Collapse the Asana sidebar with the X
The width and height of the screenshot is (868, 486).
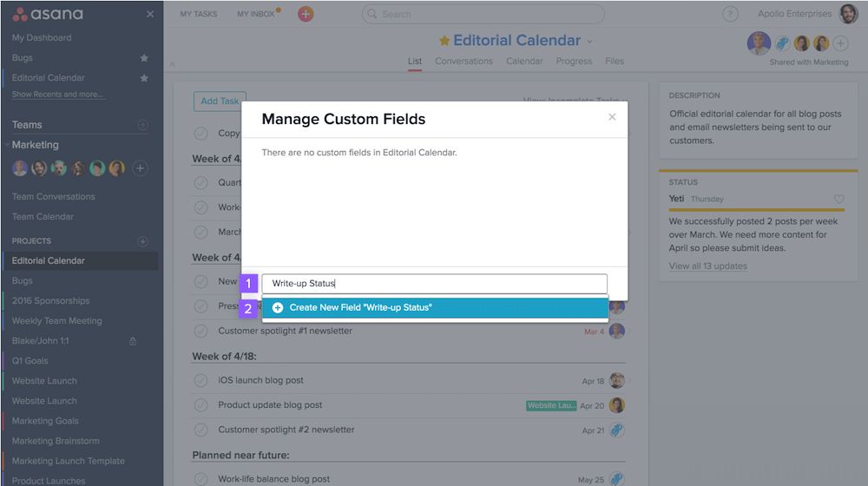pos(150,14)
